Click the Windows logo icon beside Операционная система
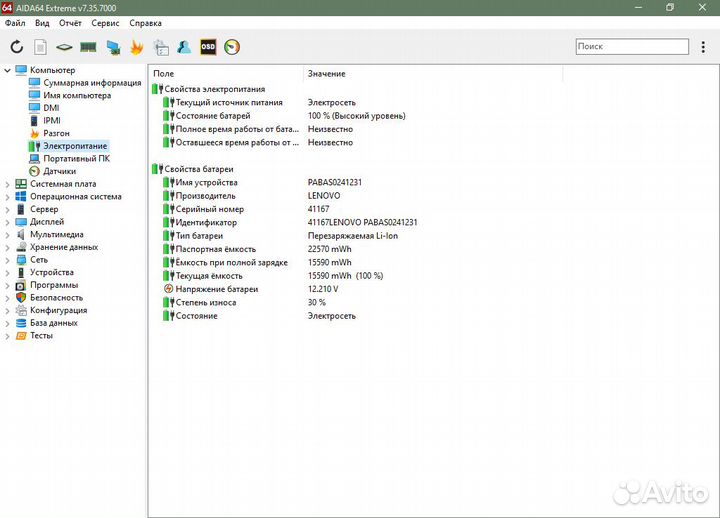The image size is (720, 518). [21, 197]
